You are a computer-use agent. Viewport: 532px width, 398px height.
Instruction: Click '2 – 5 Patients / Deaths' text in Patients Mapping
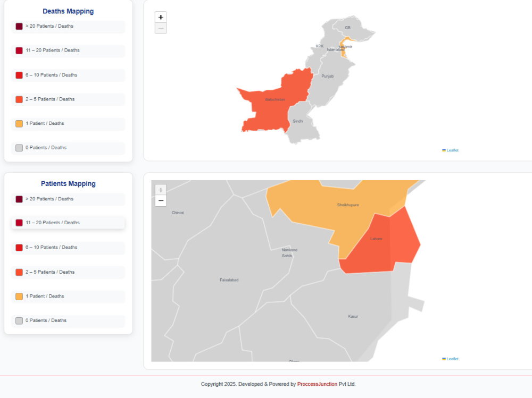50,272
